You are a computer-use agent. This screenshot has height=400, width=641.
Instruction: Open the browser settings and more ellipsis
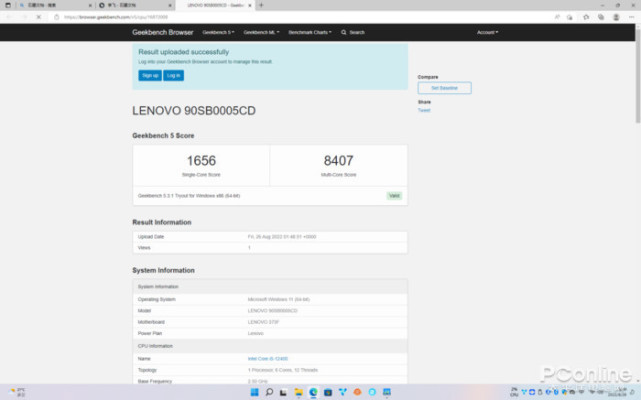pyautogui.click(x=632, y=17)
